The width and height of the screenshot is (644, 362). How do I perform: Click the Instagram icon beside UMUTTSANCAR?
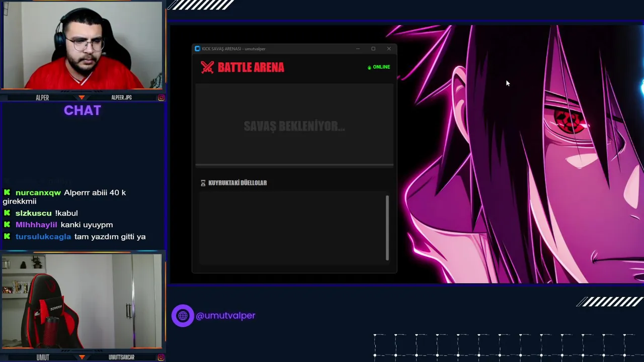click(x=161, y=357)
